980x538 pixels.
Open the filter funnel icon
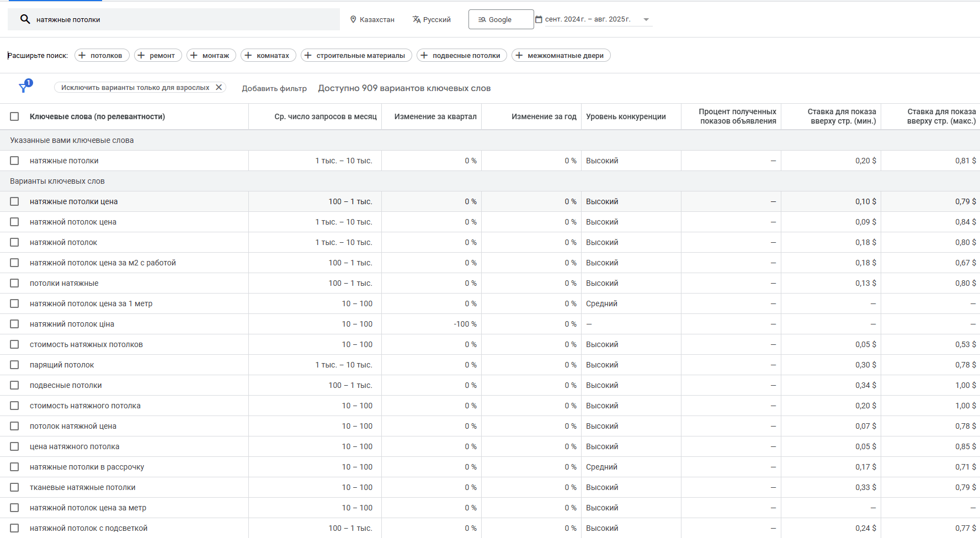point(24,88)
